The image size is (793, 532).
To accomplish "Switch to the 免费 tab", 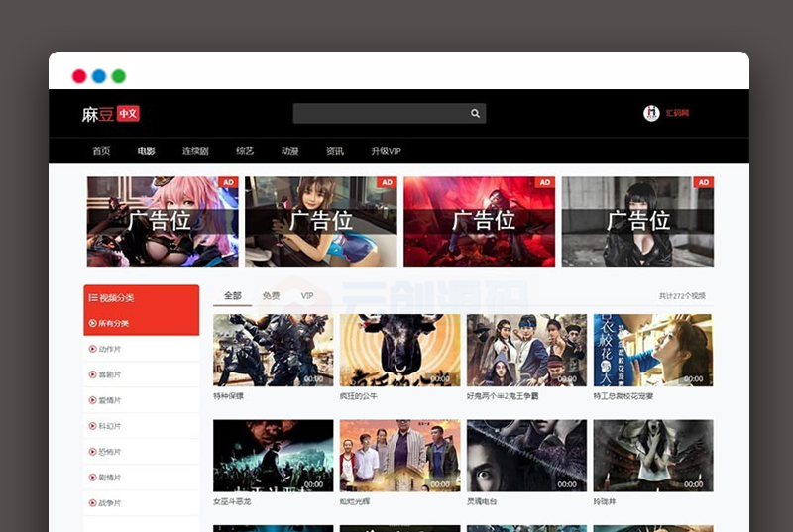I will click(x=271, y=295).
